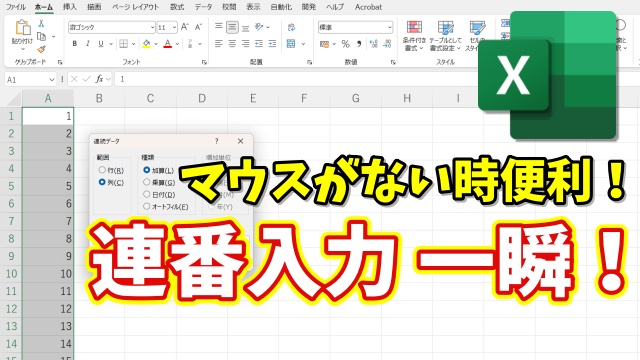Click the Increase Decimal icon
Image resolution: width=640 pixels, height=360 pixels.
[373, 44]
